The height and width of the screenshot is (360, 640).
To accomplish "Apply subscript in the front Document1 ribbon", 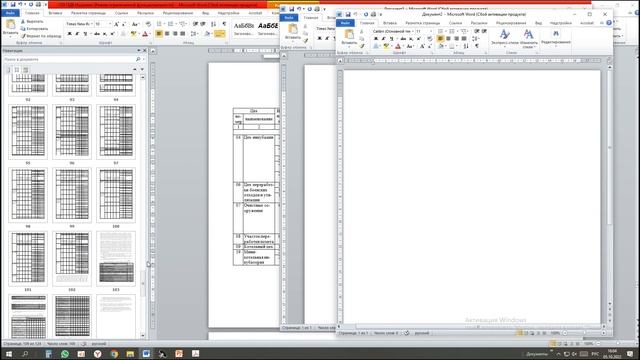I will [411, 39].
